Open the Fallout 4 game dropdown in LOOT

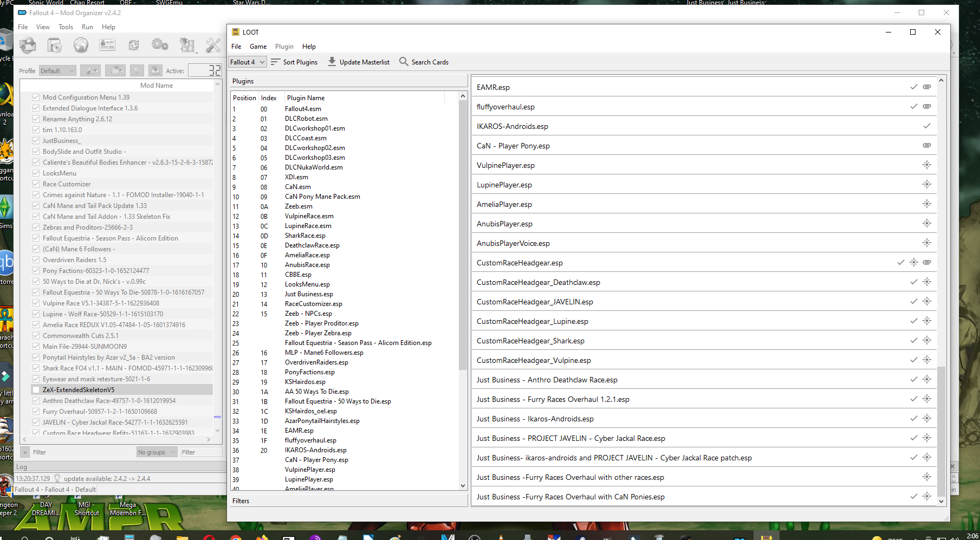247,62
